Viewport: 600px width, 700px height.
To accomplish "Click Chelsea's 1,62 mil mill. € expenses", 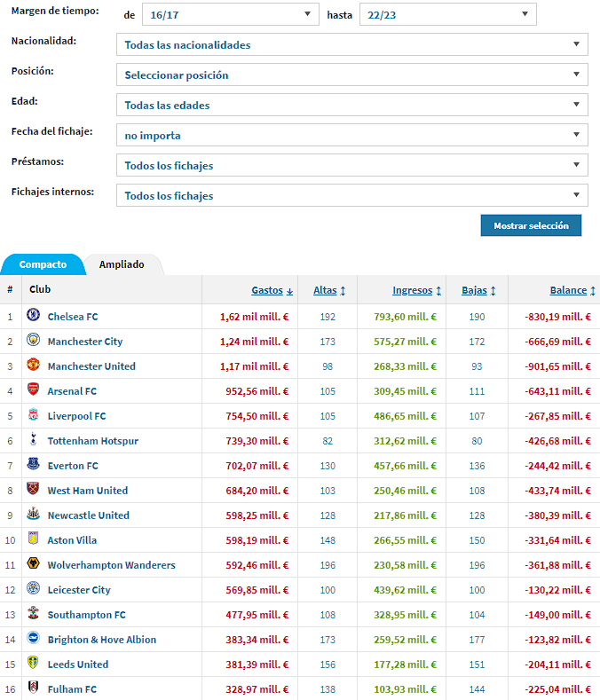I will pos(254,317).
